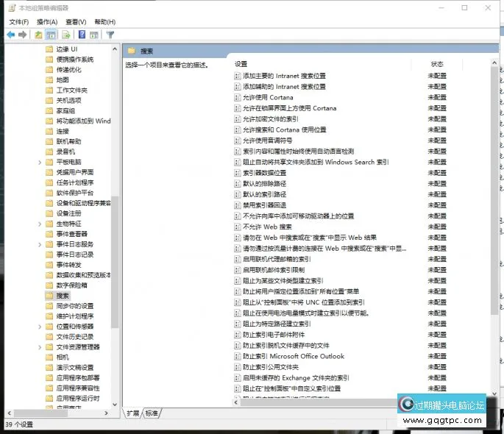Open Help with the question mark icon
This screenshot has height=434, width=504.
(82, 35)
